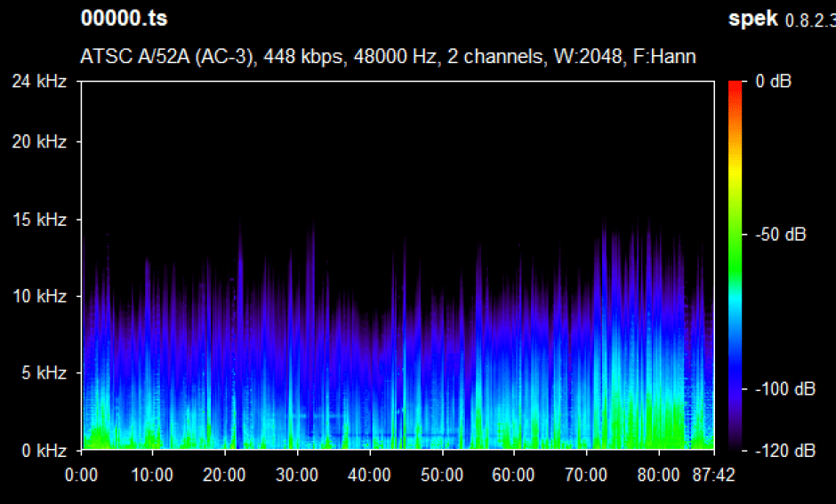Click the ATSC A/52A codec info line

tap(388, 57)
